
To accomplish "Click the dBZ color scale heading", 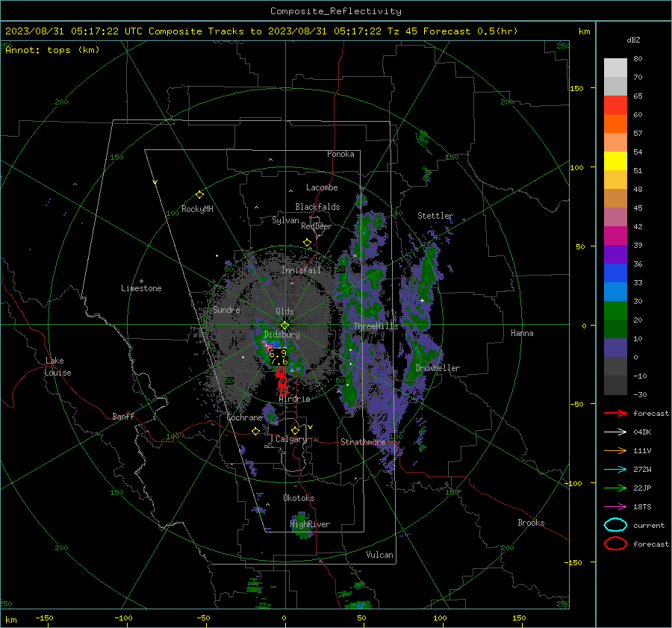I will point(633,40).
